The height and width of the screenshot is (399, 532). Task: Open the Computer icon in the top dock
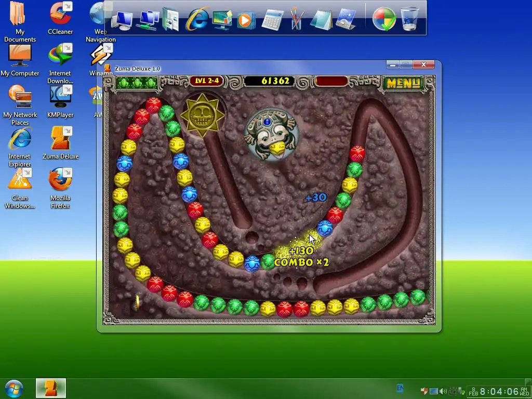(122, 20)
